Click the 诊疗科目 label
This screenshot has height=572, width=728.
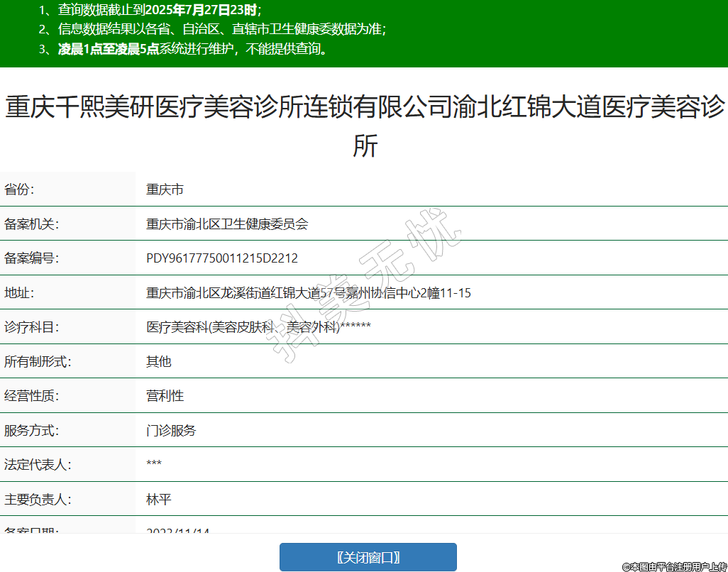click(x=31, y=327)
